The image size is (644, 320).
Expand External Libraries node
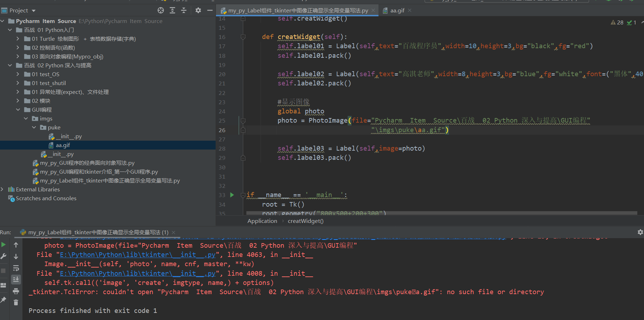click(x=2, y=190)
